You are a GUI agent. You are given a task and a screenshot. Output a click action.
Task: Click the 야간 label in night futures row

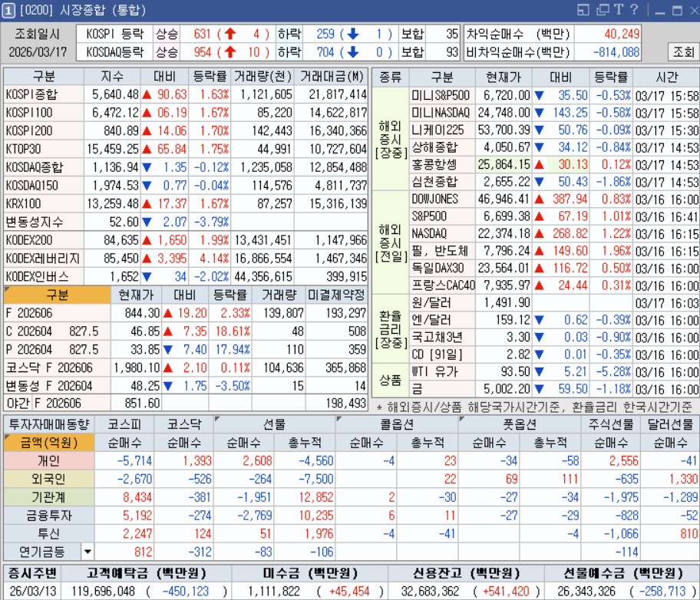tap(18, 403)
